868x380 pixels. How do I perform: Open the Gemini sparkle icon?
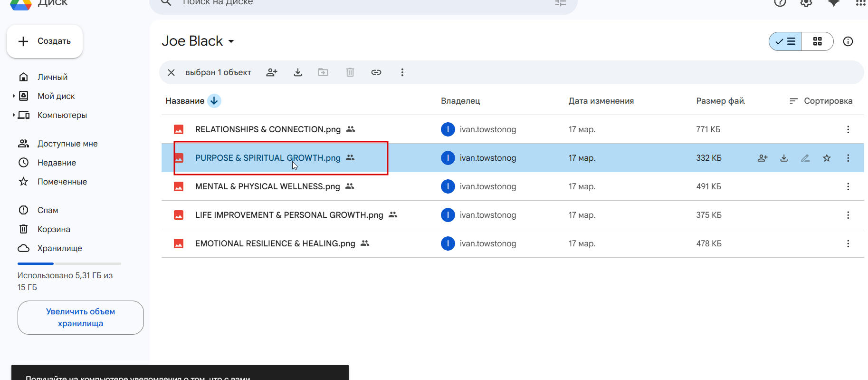(834, 3)
